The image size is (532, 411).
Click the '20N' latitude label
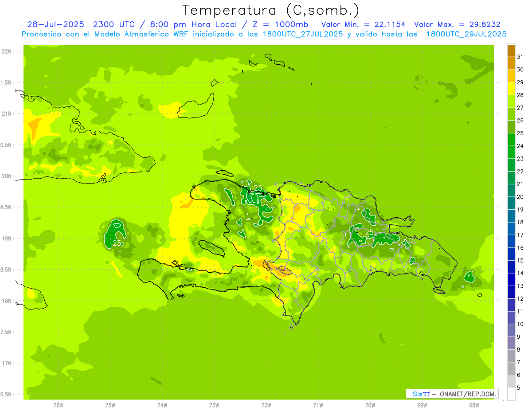point(7,176)
